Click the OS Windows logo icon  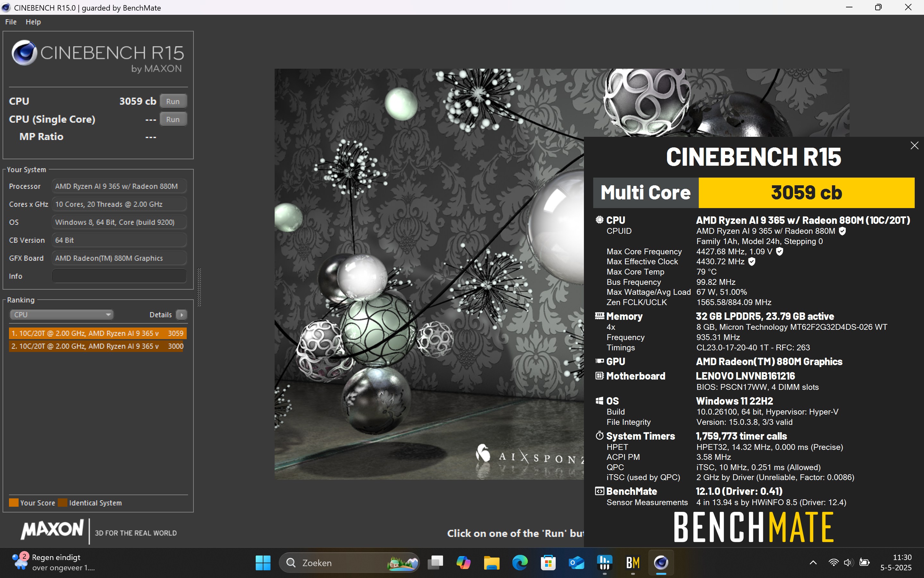599,401
